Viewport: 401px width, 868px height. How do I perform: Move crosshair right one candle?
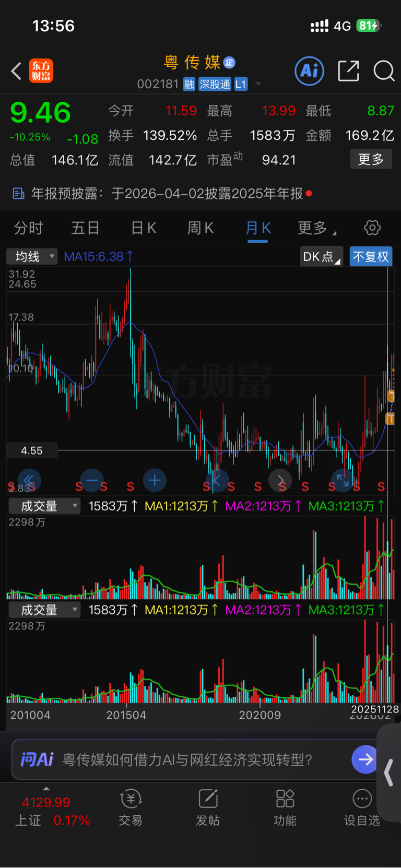[x=280, y=480]
